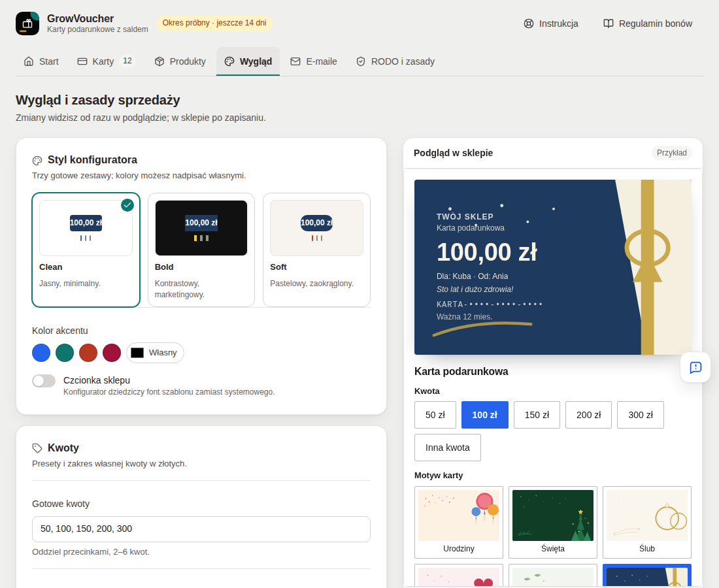Pick the orange-red accent color
719x588 pixels.
(x=88, y=353)
